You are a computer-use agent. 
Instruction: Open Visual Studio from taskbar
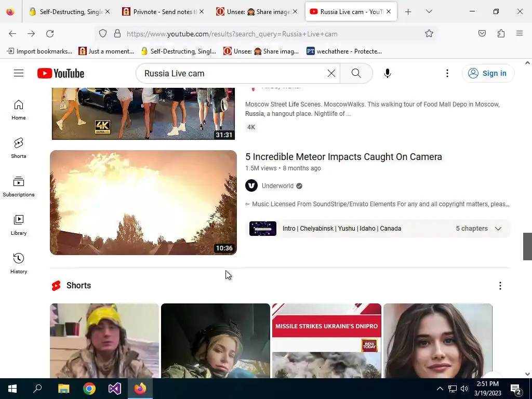pyautogui.click(x=115, y=389)
